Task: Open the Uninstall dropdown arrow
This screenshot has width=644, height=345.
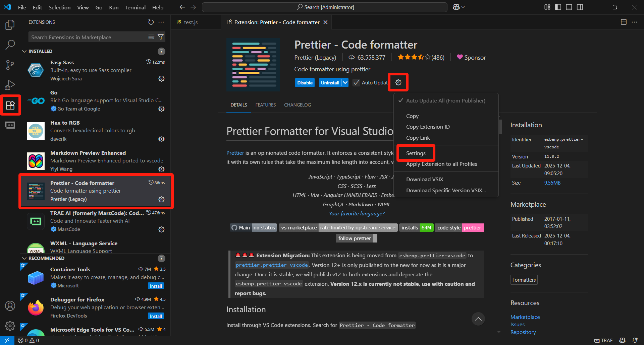Action: click(345, 83)
